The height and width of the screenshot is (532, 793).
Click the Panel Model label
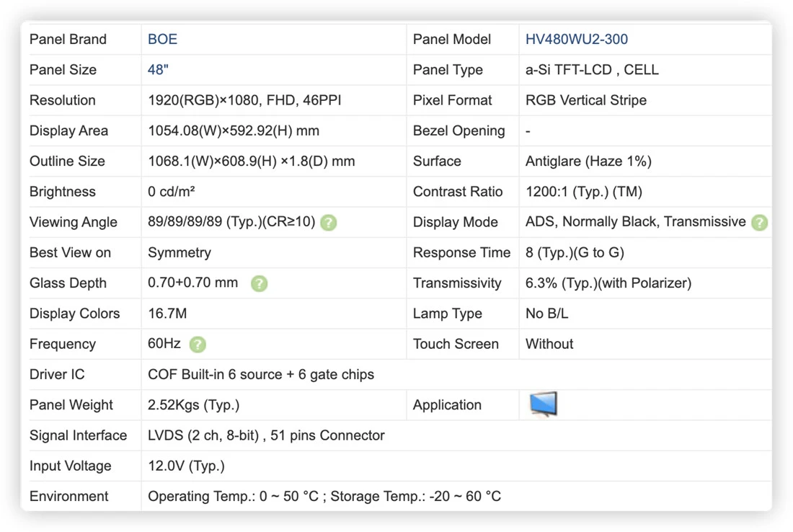[x=451, y=40]
